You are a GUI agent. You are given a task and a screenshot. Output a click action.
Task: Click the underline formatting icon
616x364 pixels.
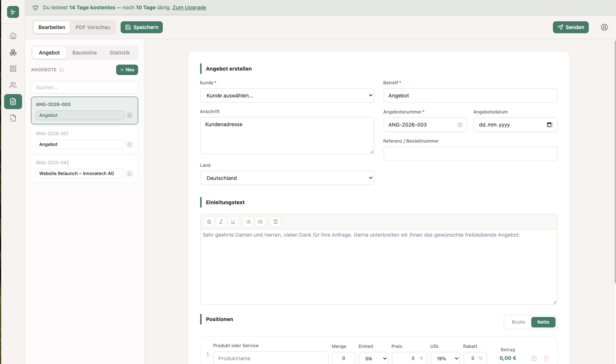click(233, 222)
